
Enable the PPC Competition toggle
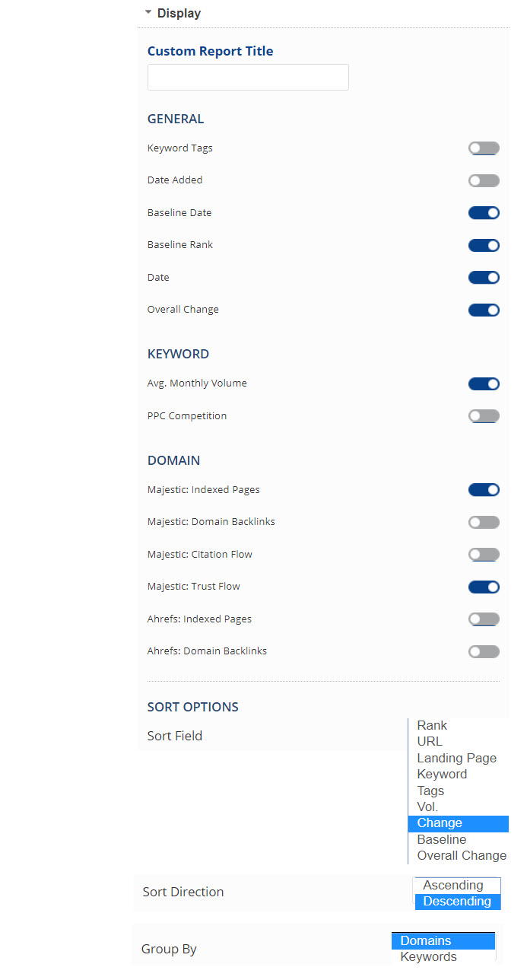pos(484,416)
